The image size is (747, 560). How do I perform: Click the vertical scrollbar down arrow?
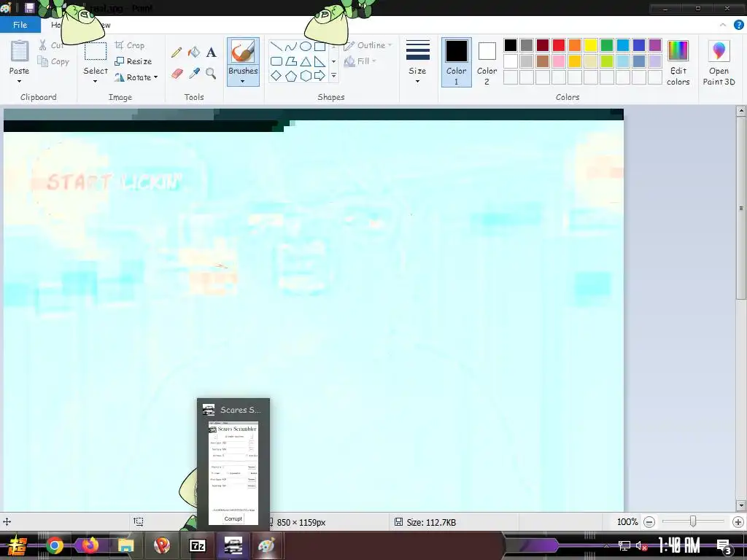[741, 505]
